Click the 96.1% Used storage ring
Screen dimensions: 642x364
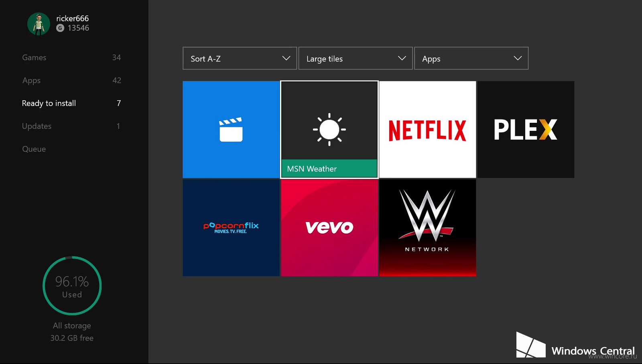[72, 286]
